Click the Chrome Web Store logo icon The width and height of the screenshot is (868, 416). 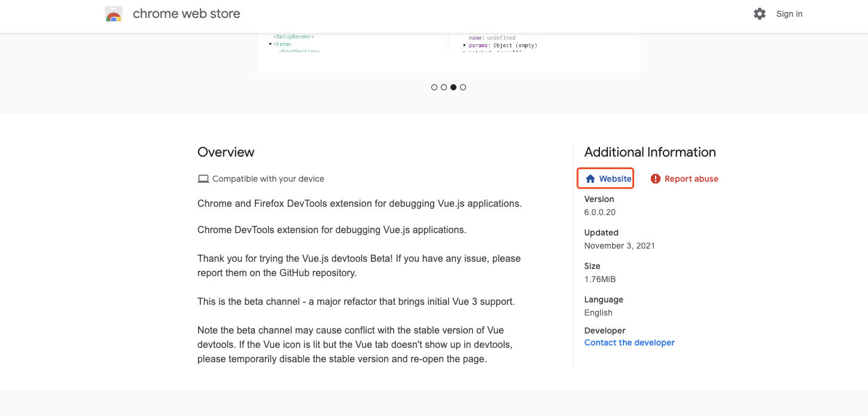(x=114, y=14)
